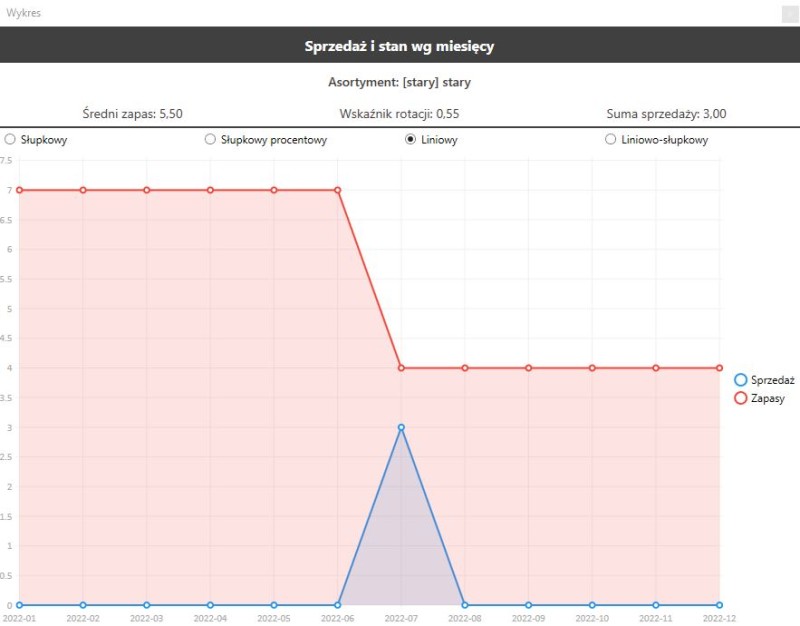The height and width of the screenshot is (626, 800).
Task: Click the selected Liniowy radio button
Action: coord(410,140)
